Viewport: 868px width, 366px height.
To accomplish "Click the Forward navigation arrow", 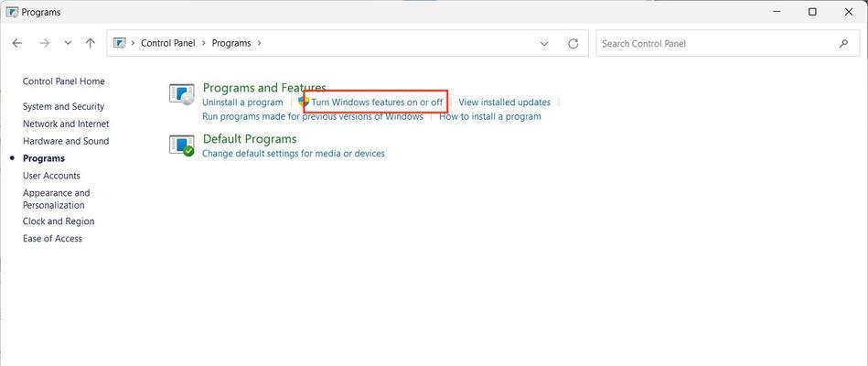I will pos(44,43).
